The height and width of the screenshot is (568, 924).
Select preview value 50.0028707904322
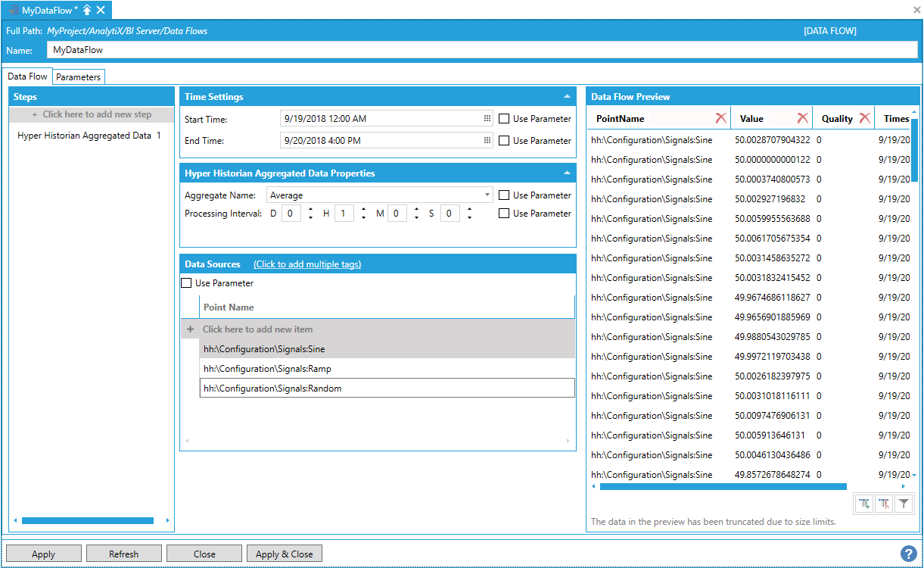coord(772,140)
